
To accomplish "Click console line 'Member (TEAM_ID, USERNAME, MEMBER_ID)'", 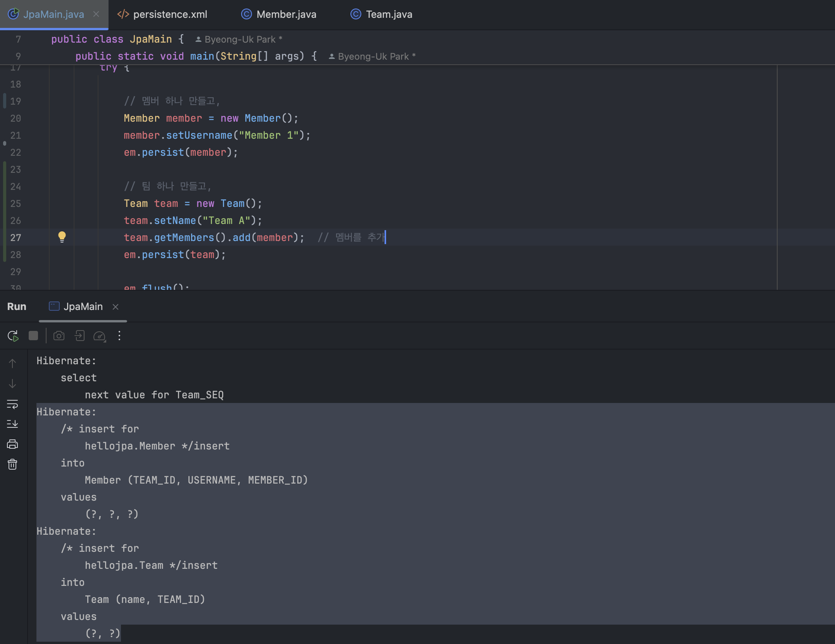I will pyautogui.click(x=196, y=480).
